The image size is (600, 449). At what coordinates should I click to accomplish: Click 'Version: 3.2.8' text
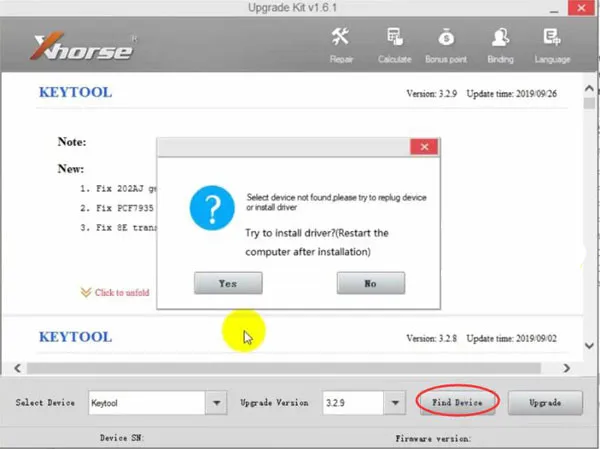[432, 338]
